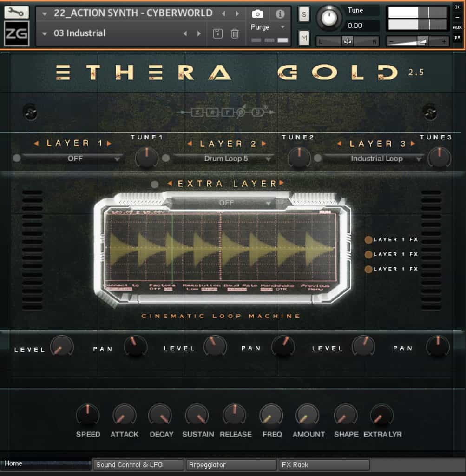This screenshot has height=476, width=466.
Task: Click the pan center marker icon
Action: [348, 41]
